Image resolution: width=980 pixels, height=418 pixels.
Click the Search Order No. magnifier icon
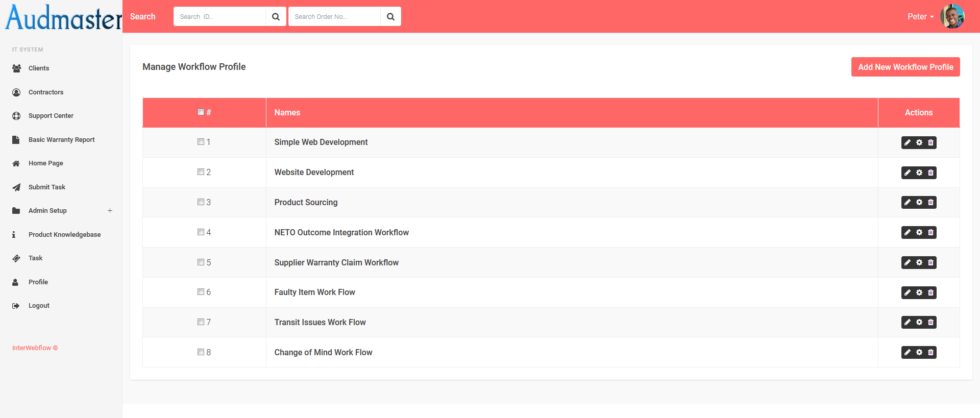390,17
